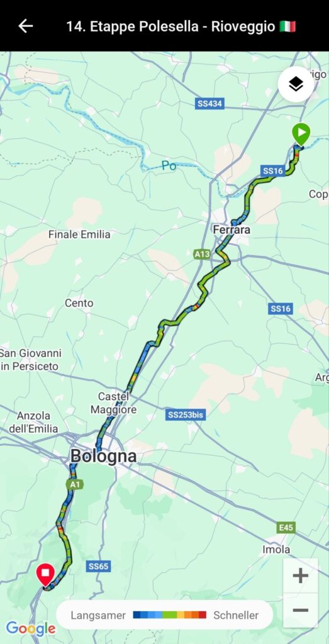Tap the Schneller legend label
The image size is (329, 644).
236,615
